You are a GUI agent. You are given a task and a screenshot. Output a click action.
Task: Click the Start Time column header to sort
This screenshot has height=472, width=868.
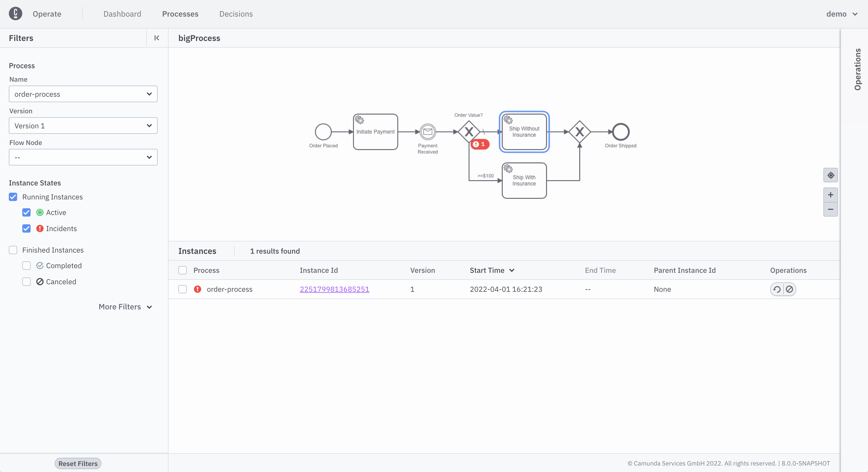click(x=492, y=270)
